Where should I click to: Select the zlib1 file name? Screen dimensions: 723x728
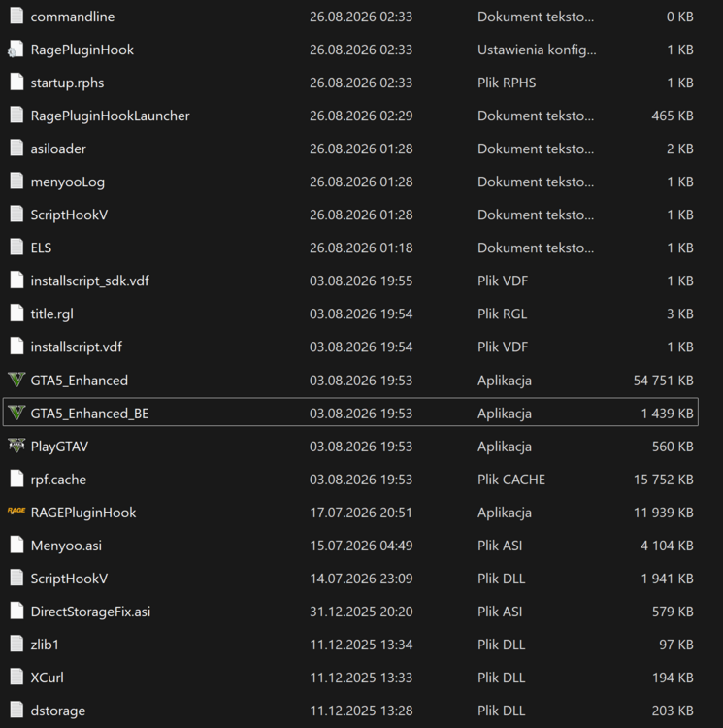point(45,645)
